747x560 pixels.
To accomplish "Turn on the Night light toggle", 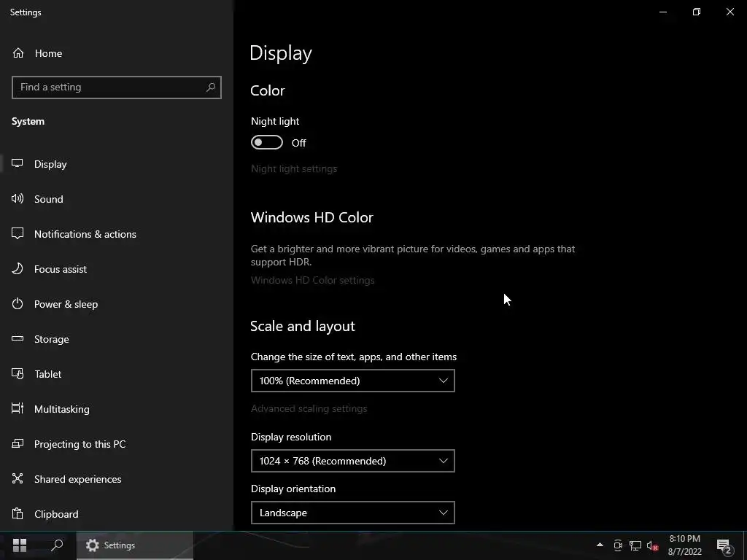I will (x=267, y=142).
